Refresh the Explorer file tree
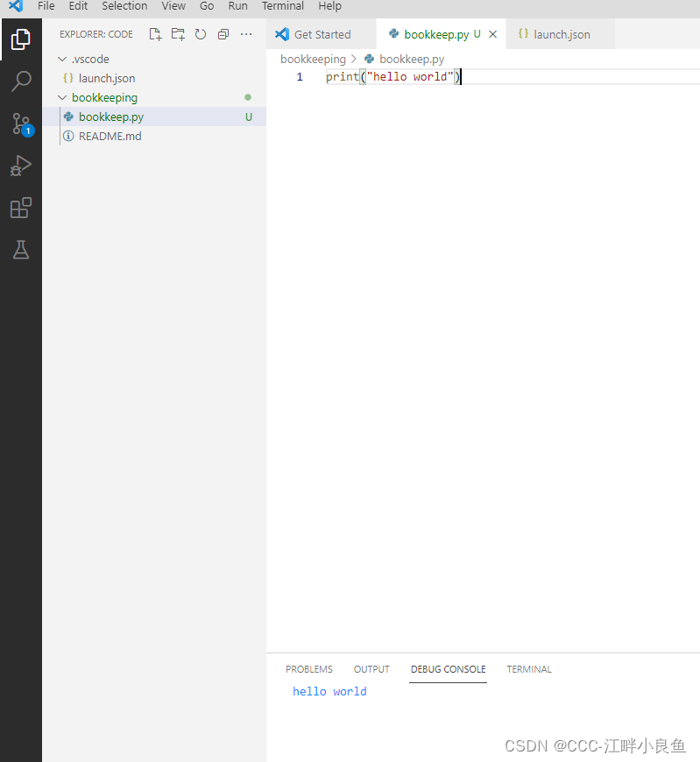 201,34
